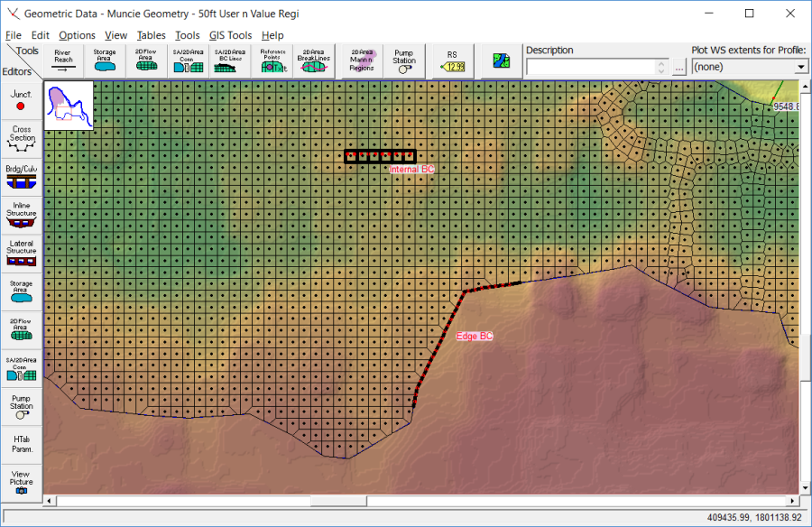Open the background map layers icon
The height and width of the screenshot is (527, 812).
501,60
